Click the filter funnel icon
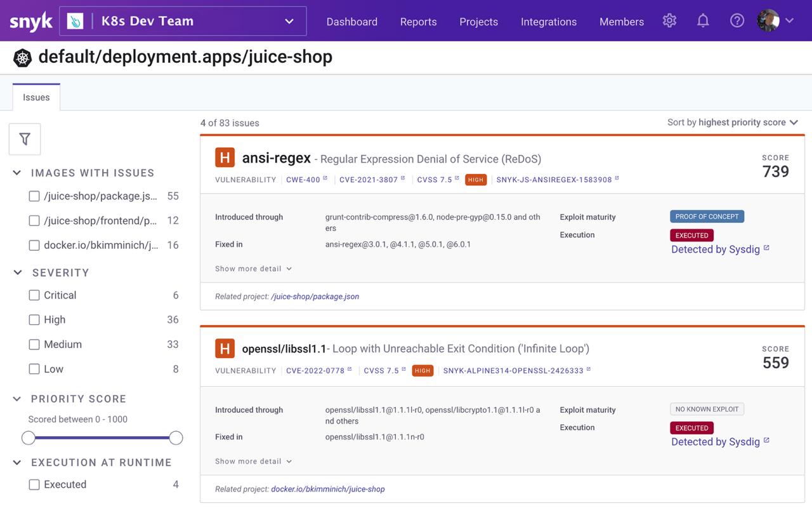812x508 pixels. coord(25,139)
